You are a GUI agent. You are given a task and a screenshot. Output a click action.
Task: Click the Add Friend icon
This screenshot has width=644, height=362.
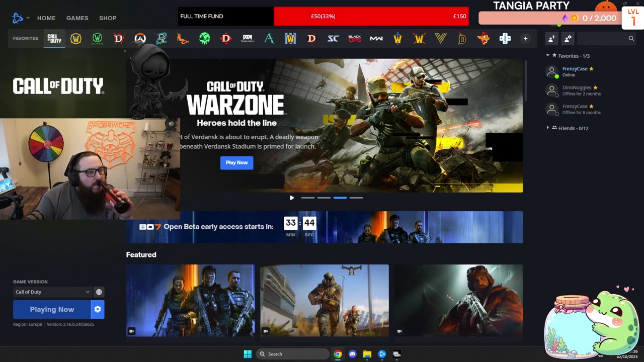552,38
